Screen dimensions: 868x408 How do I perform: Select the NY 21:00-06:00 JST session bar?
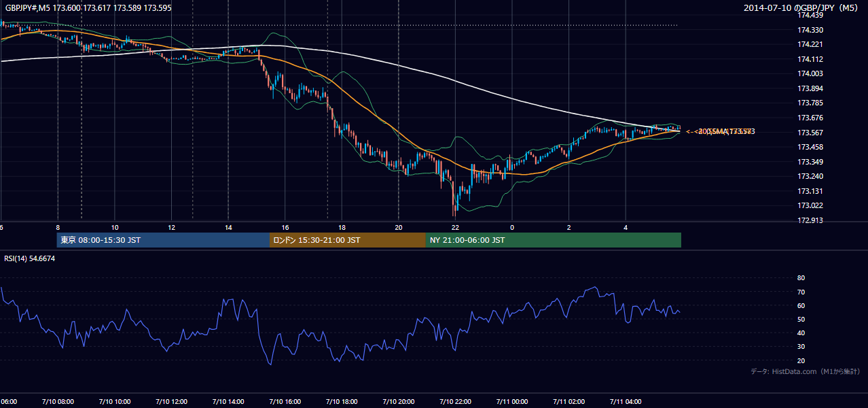pos(554,240)
